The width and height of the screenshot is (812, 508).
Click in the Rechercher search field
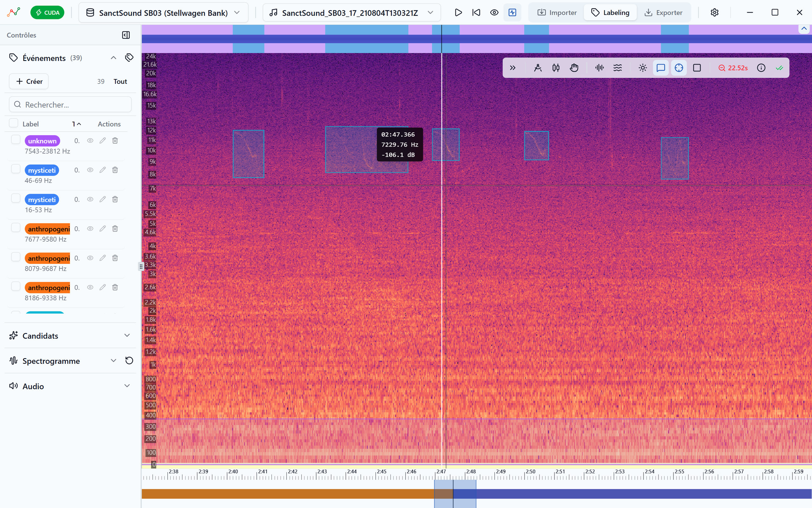pyautogui.click(x=70, y=104)
